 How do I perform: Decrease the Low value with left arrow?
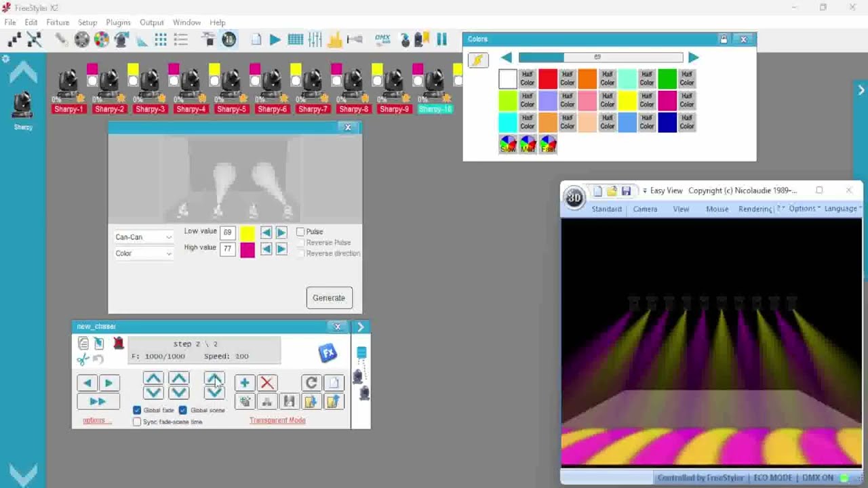(x=266, y=232)
